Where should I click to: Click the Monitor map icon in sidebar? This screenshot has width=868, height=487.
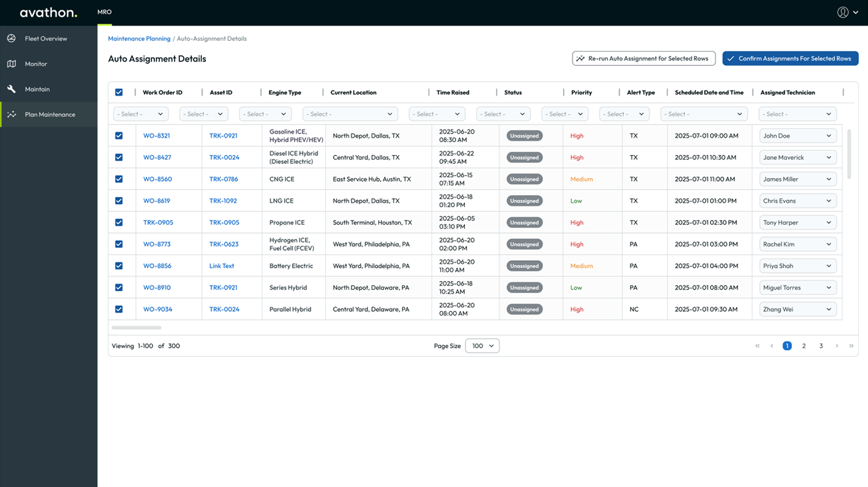click(12, 64)
